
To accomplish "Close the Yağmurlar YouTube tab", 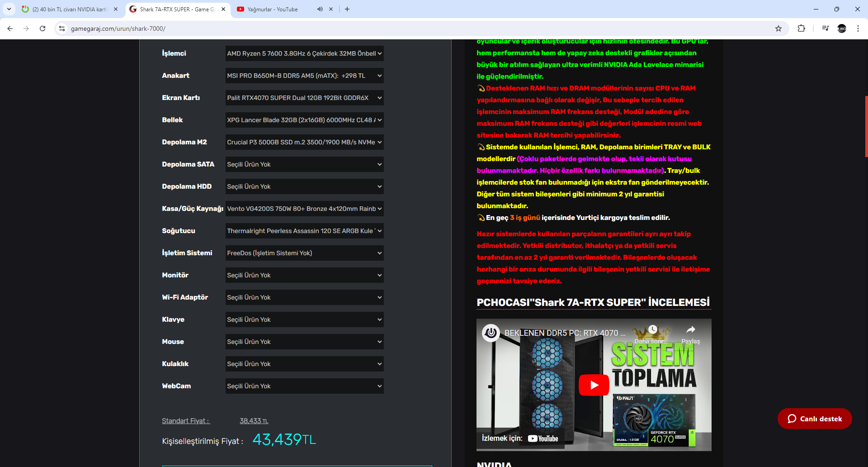I will tap(331, 9).
